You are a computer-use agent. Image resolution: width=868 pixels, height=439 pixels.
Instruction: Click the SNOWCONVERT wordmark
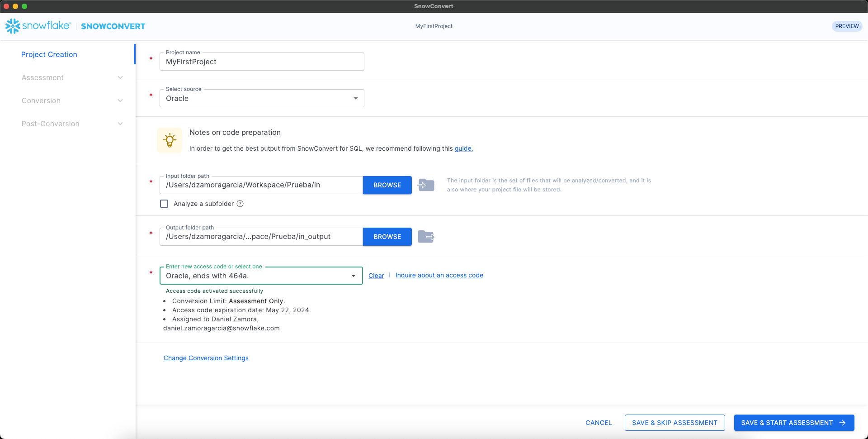pos(113,26)
